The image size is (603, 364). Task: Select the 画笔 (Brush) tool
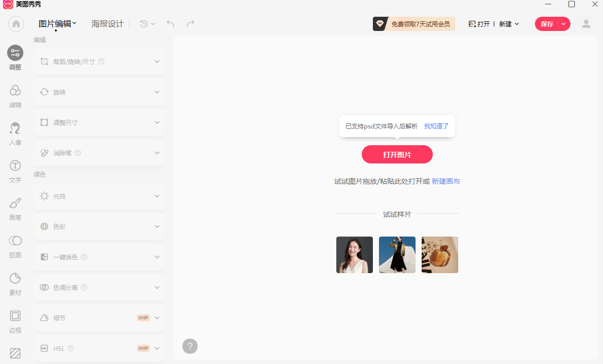[15, 209]
